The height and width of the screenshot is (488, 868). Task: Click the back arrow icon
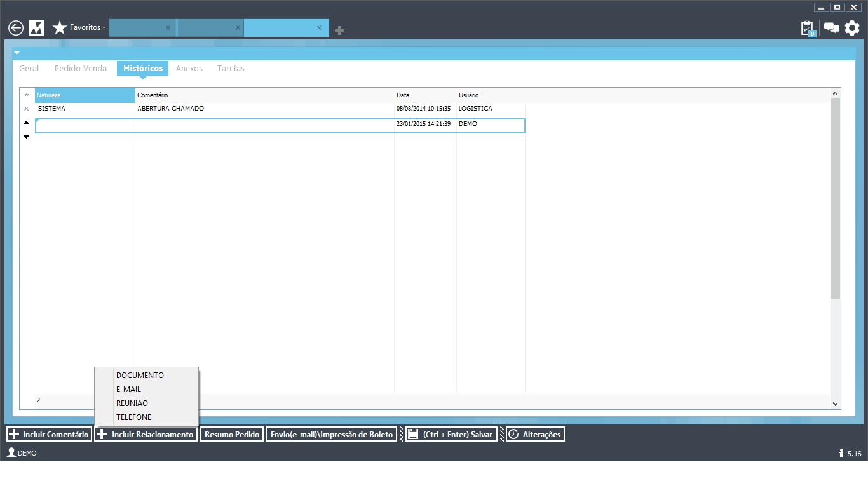16,28
